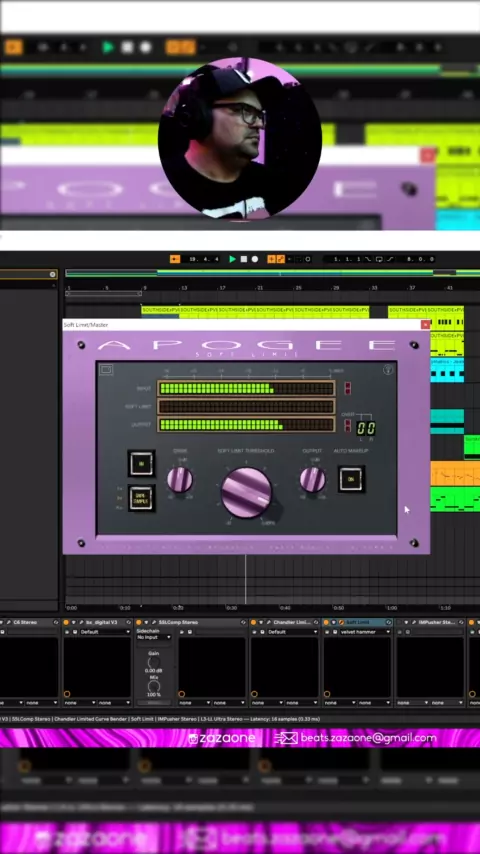Screen dimensions: 480x854
Task: Toggle power of the Chandler Limited device
Action: click(x=253, y=622)
